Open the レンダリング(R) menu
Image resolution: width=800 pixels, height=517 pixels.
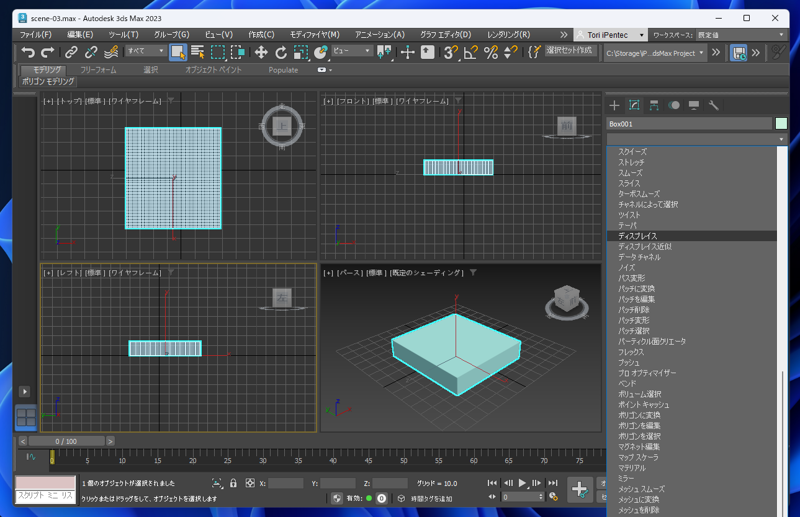pos(508,35)
